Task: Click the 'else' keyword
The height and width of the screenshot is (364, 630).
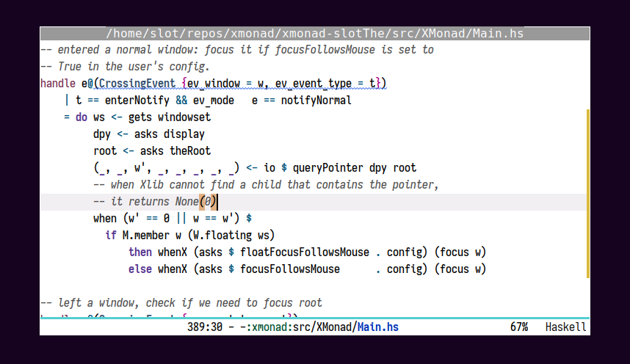Action: [x=140, y=269]
